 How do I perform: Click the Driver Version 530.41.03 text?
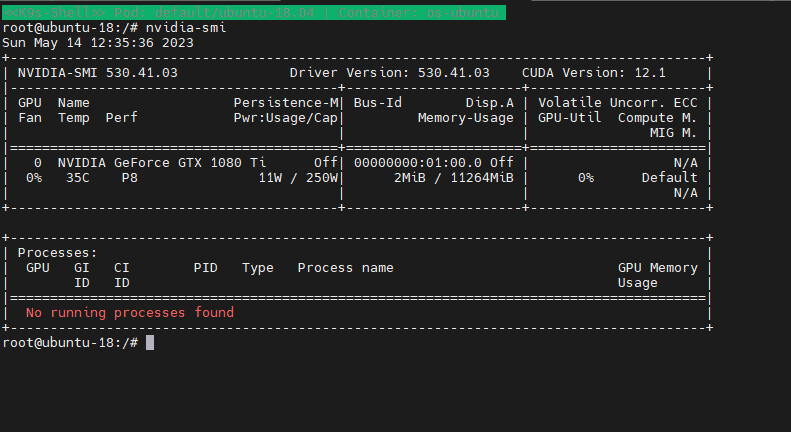point(389,73)
